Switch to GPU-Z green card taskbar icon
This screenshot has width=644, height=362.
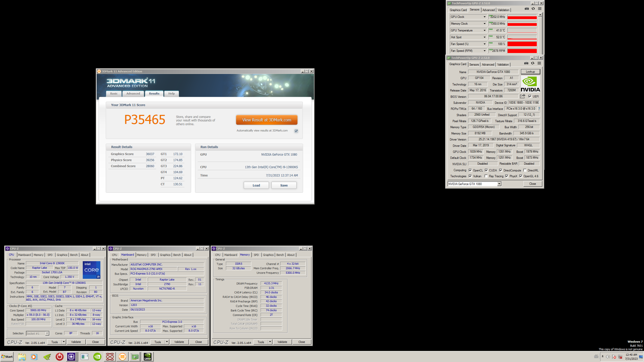(135, 356)
